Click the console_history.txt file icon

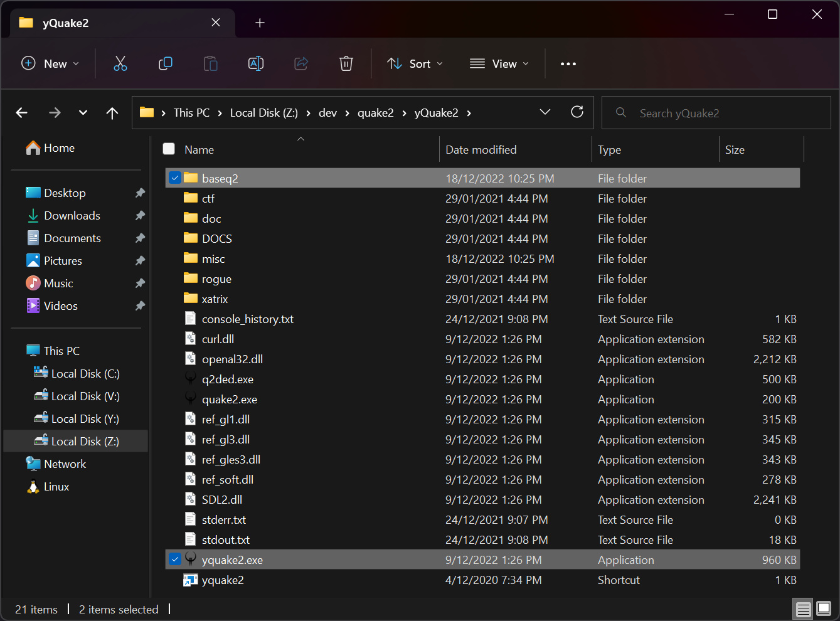click(191, 319)
